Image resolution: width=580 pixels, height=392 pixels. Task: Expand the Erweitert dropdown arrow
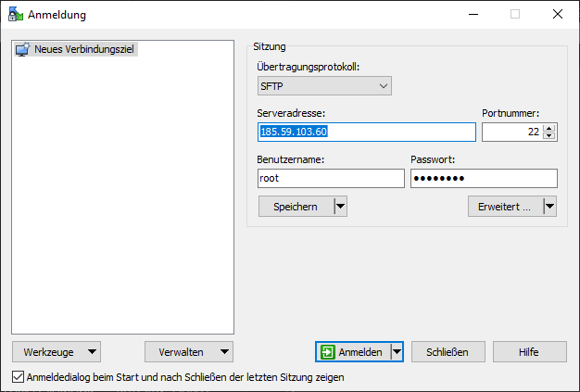(x=550, y=207)
